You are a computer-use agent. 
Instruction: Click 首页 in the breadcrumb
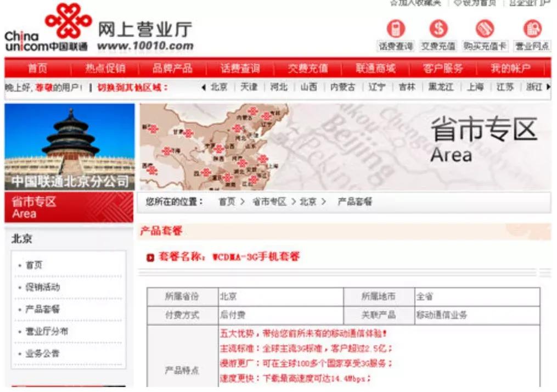click(x=227, y=202)
